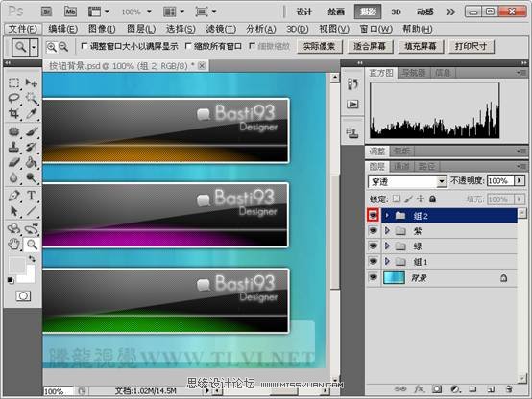The width and height of the screenshot is (532, 399).
Task: Select the Spot Healing Brush tool
Action: pos(13,131)
